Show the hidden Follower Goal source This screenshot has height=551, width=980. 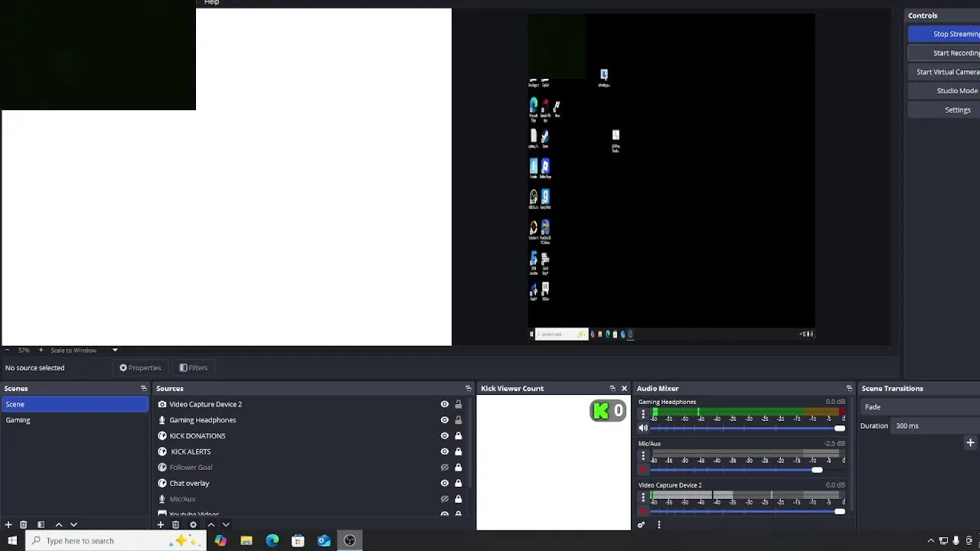click(x=444, y=468)
